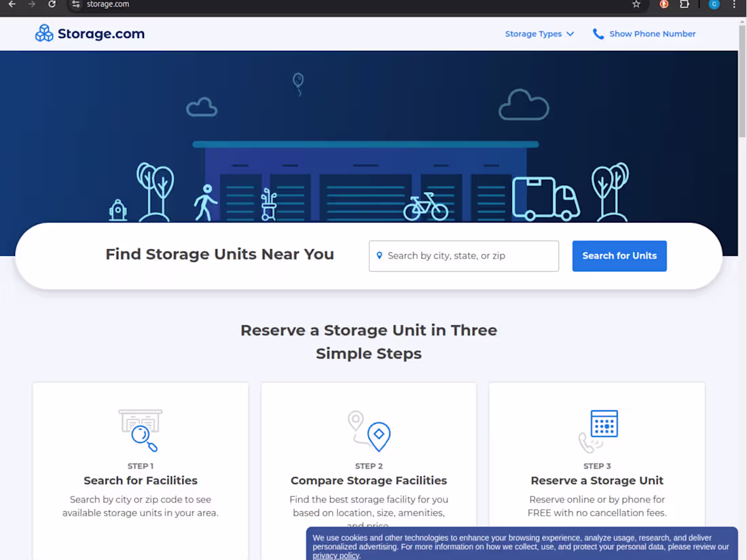Click the Reserve a Storage Unit in Three Simple Steps title

tap(369, 342)
